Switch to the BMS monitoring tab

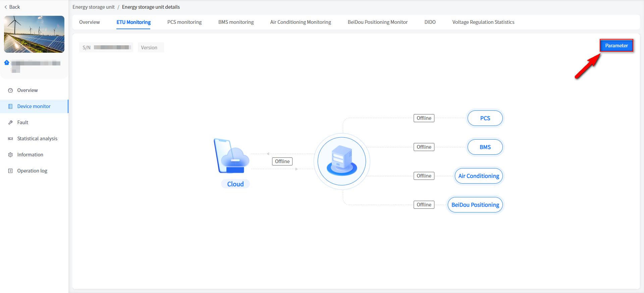click(x=236, y=22)
